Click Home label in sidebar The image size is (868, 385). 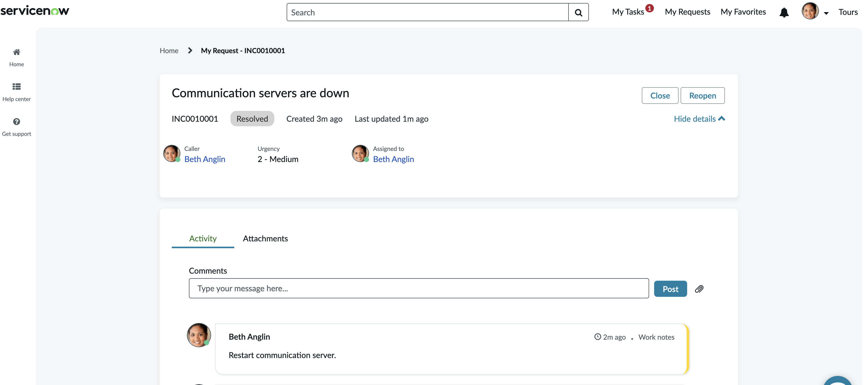17,65
